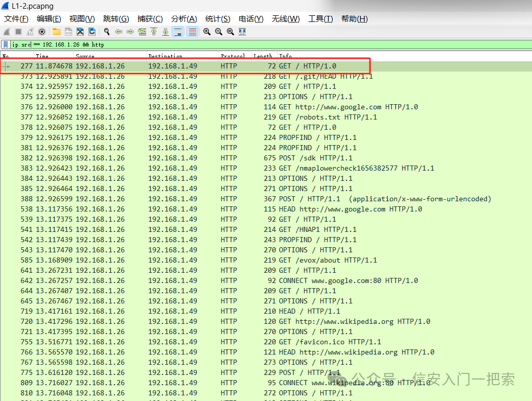
Task: Click the stop capture square icon
Action: (x=18, y=32)
